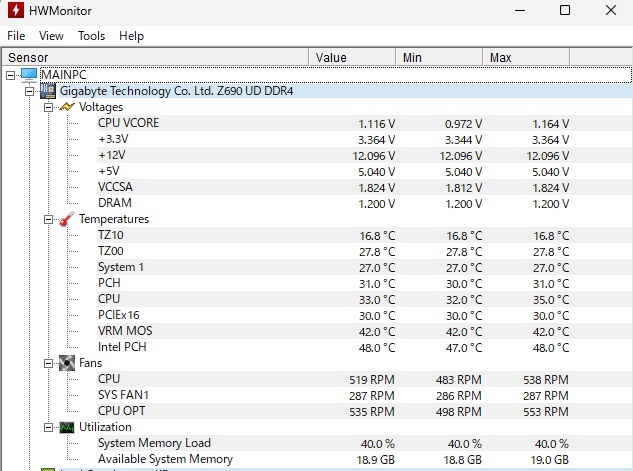Collapse the Temperatures section
This screenshot has width=633, height=471.
tap(49, 219)
